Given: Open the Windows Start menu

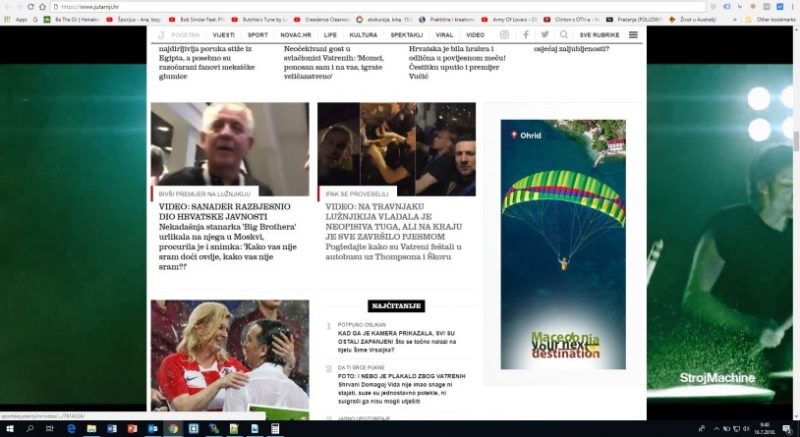Looking at the screenshot, I should (9, 429).
